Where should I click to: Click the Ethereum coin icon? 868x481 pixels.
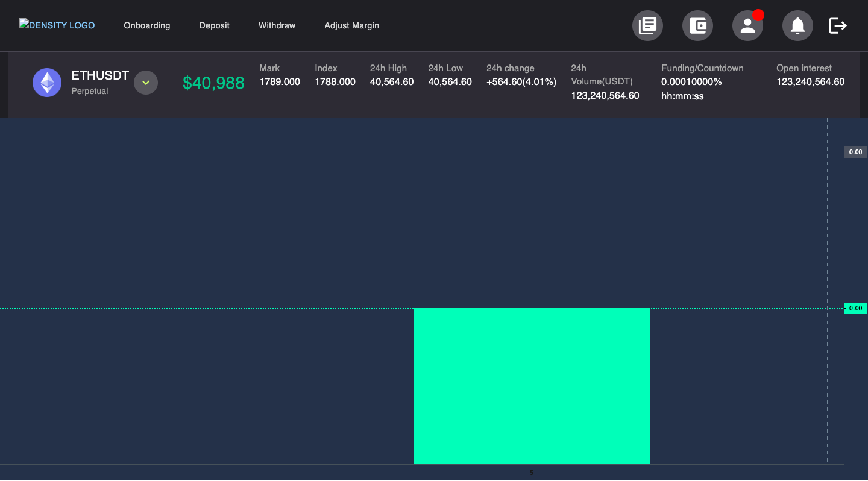click(47, 82)
